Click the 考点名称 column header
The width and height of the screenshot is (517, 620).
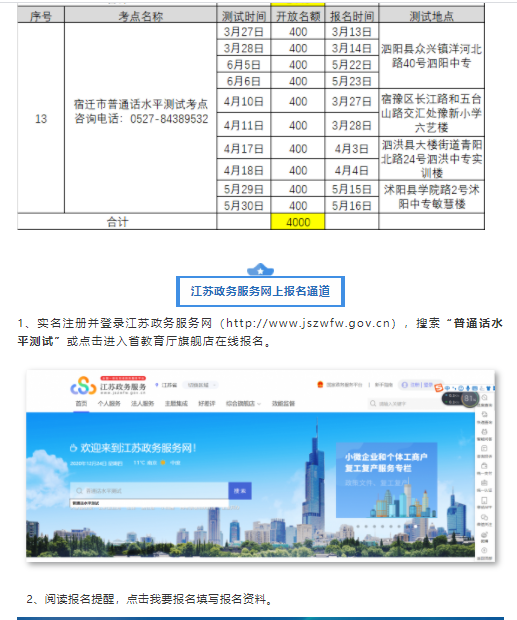tap(140, 16)
